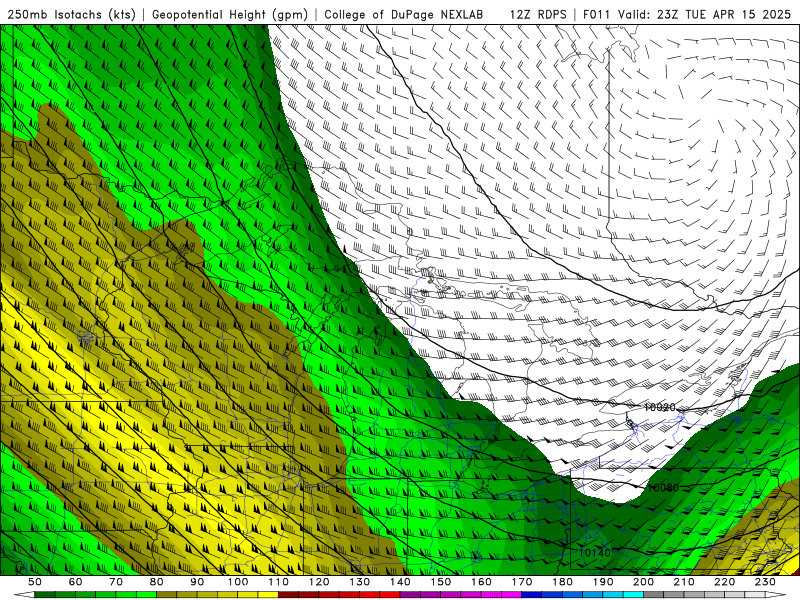Pick the gray swatch below 220

[x=714, y=595]
